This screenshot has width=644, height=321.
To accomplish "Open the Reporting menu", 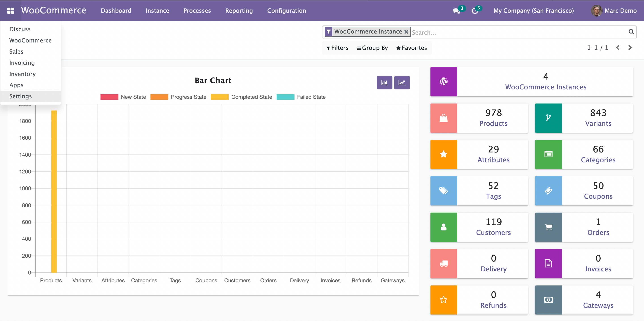I will pyautogui.click(x=239, y=11).
